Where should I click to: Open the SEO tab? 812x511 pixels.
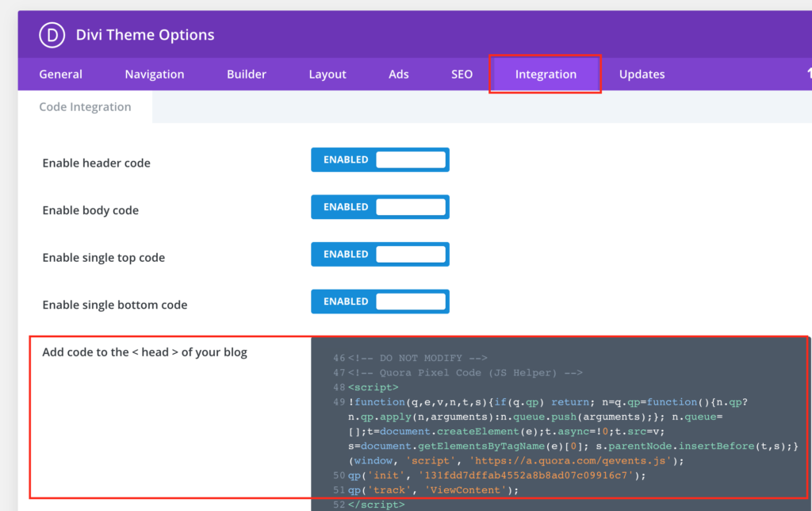(x=462, y=74)
